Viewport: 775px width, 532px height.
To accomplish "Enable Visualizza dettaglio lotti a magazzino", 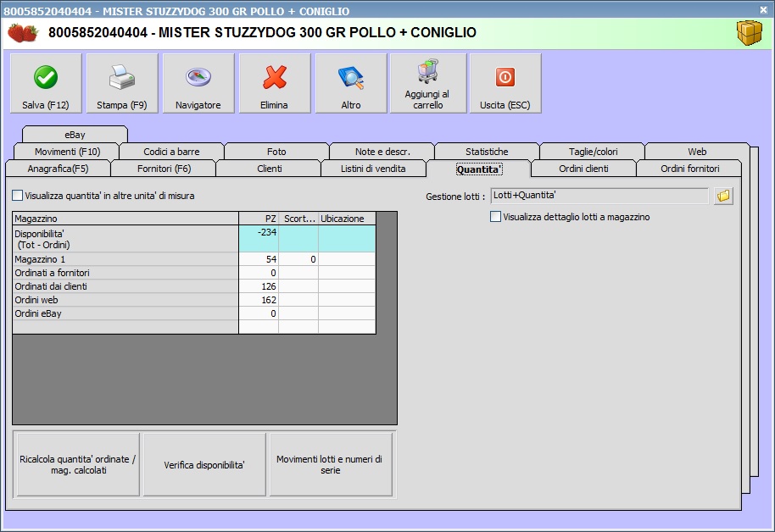I will (495, 216).
